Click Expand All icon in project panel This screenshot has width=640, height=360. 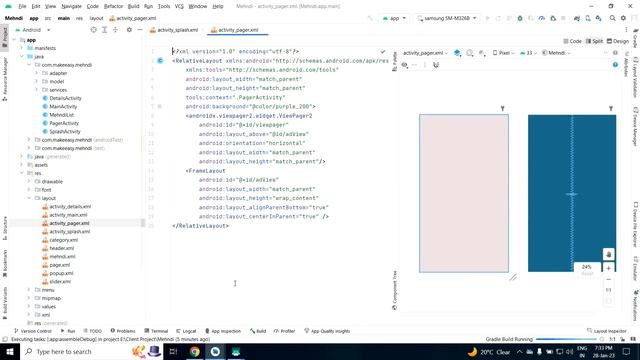(104, 30)
